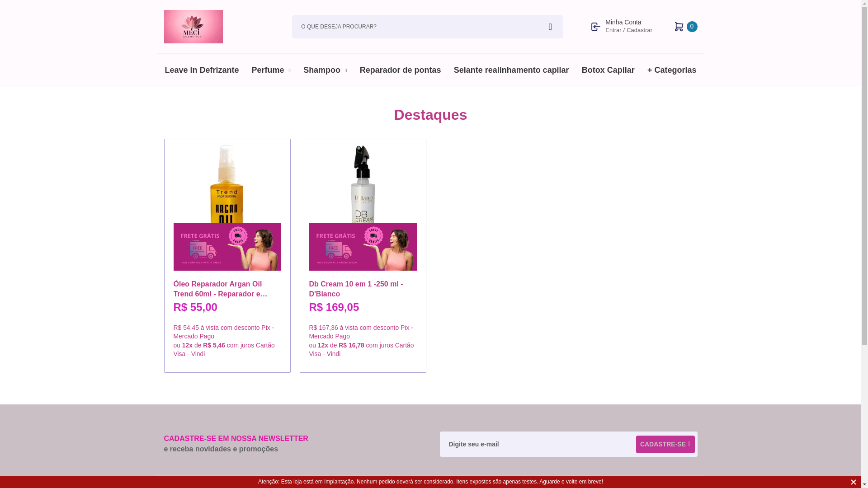The width and height of the screenshot is (868, 488).
Task: Click the Entrar link
Action: click(x=613, y=30)
